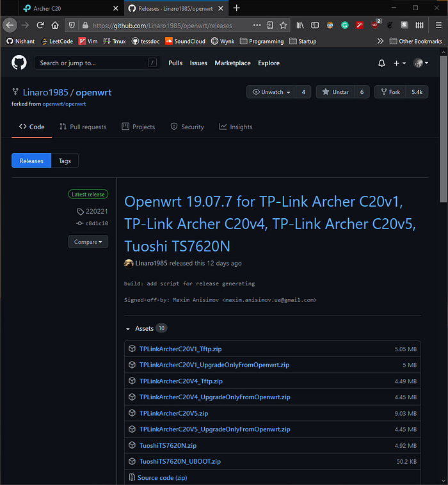Open the Startup bookmarks folder
Screen dimensions: 448x485
(x=303, y=41)
